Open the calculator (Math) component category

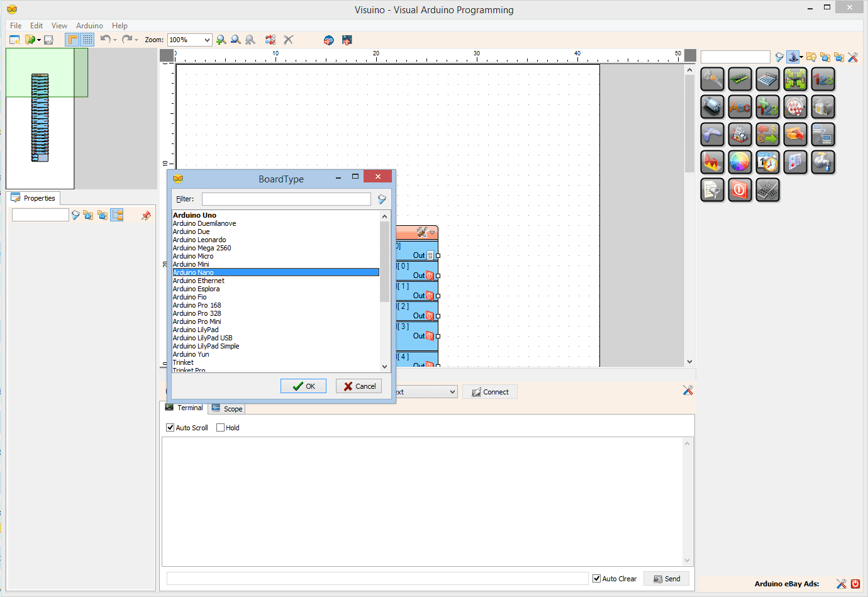pos(767,79)
